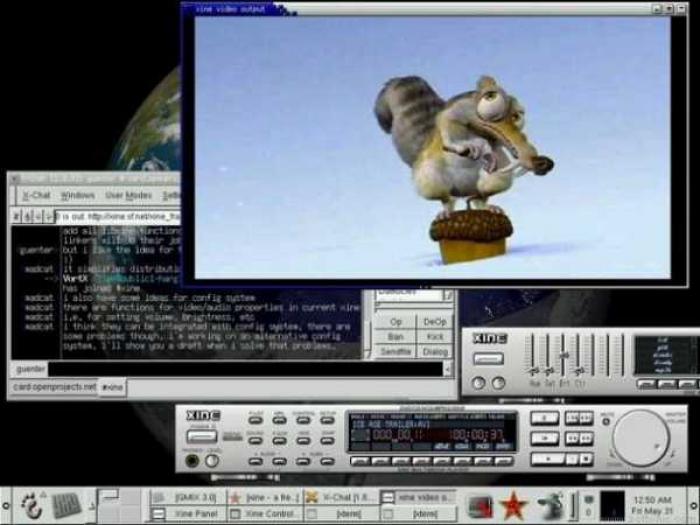The image size is (700, 525).
Task: Select the Xine Panel task in taskbar
Action: tap(188, 513)
